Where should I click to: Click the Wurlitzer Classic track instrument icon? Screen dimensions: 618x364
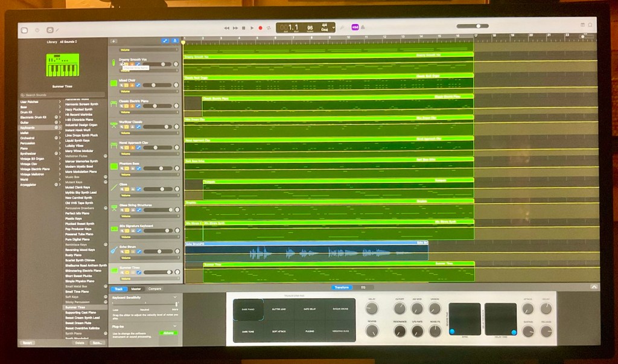coord(113,124)
